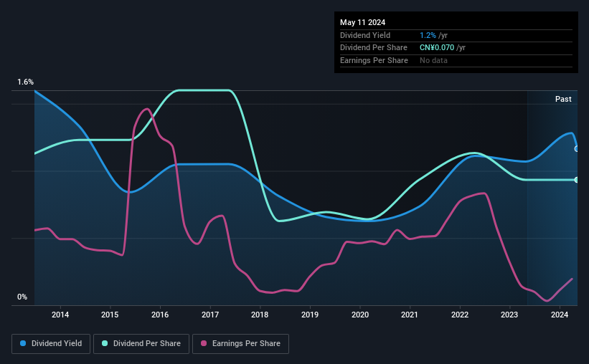This screenshot has height=364, width=589.
Task: Click the 2014 x-axis label
Action: 60,315
